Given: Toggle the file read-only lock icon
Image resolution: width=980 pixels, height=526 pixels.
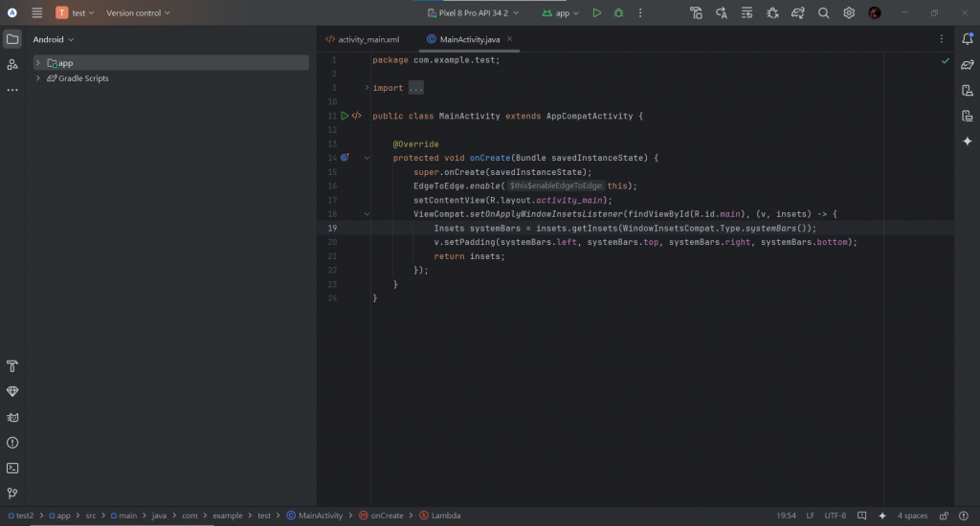Looking at the screenshot, I should [x=945, y=515].
